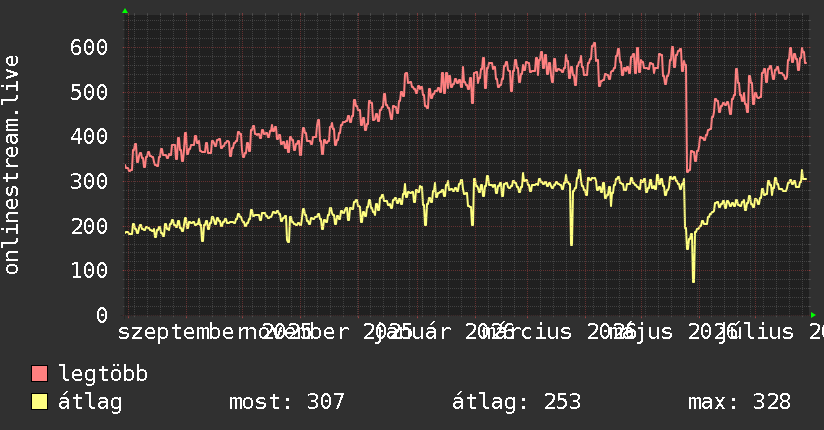This screenshot has width=824, height=430.
Task: Select the legtöbb legend label
Action: (x=103, y=374)
